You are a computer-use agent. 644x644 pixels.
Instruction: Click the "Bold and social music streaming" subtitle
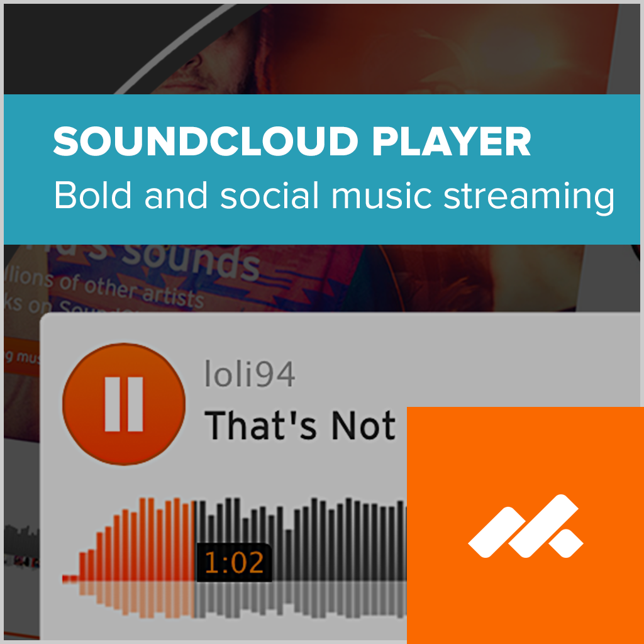[334, 197]
